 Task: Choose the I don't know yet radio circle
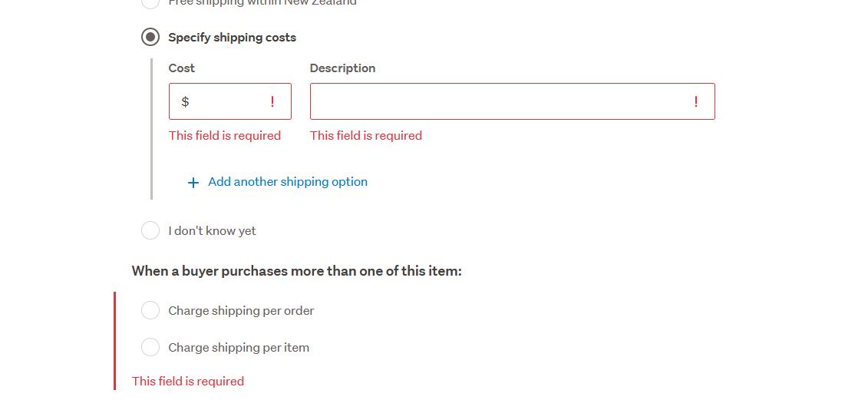pos(150,230)
